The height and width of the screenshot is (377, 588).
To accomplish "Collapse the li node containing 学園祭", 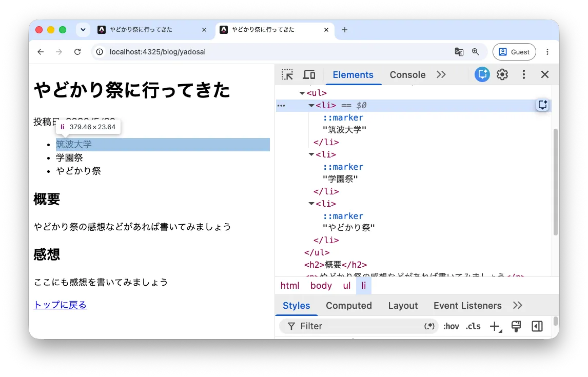I will (x=311, y=154).
